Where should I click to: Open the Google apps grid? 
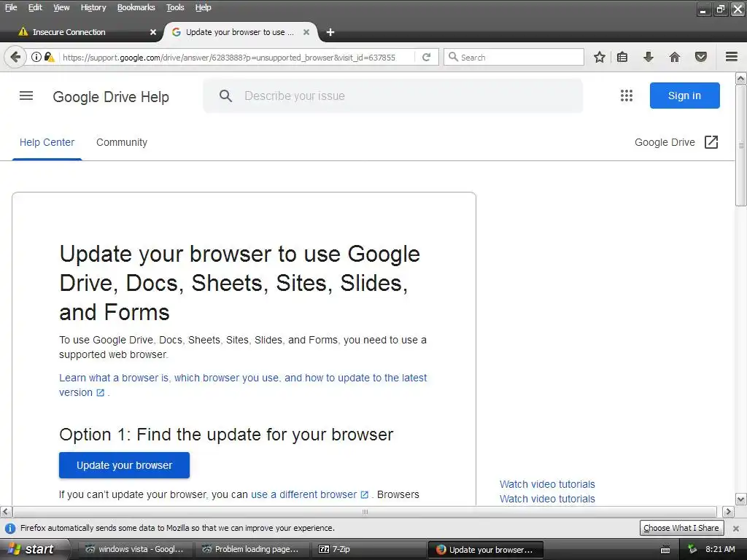[x=627, y=96]
